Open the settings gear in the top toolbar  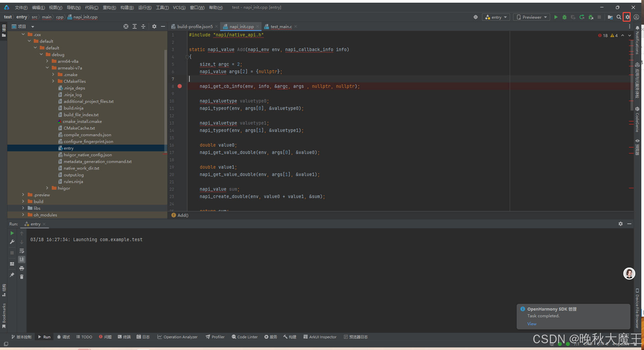(627, 17)
